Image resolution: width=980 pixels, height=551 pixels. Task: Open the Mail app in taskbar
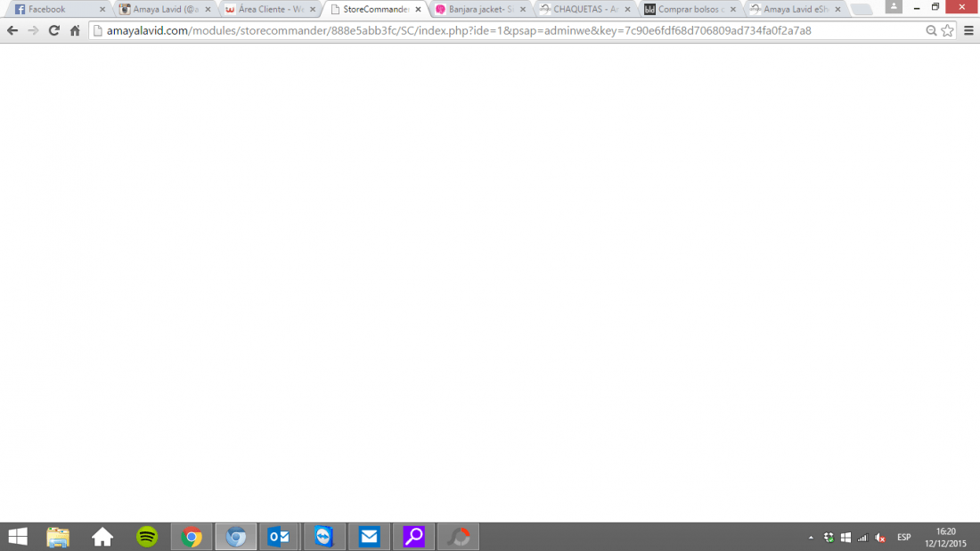click(x=369, y=537)
